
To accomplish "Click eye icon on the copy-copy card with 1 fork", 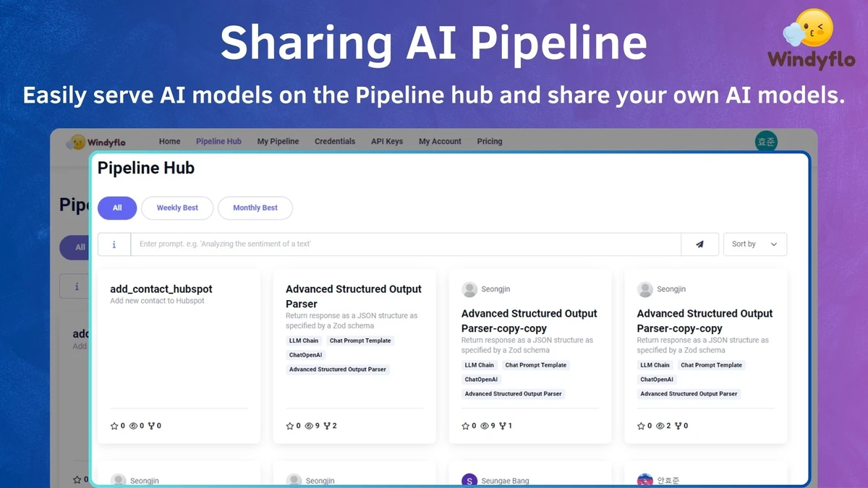I will [x=485, y=426].
